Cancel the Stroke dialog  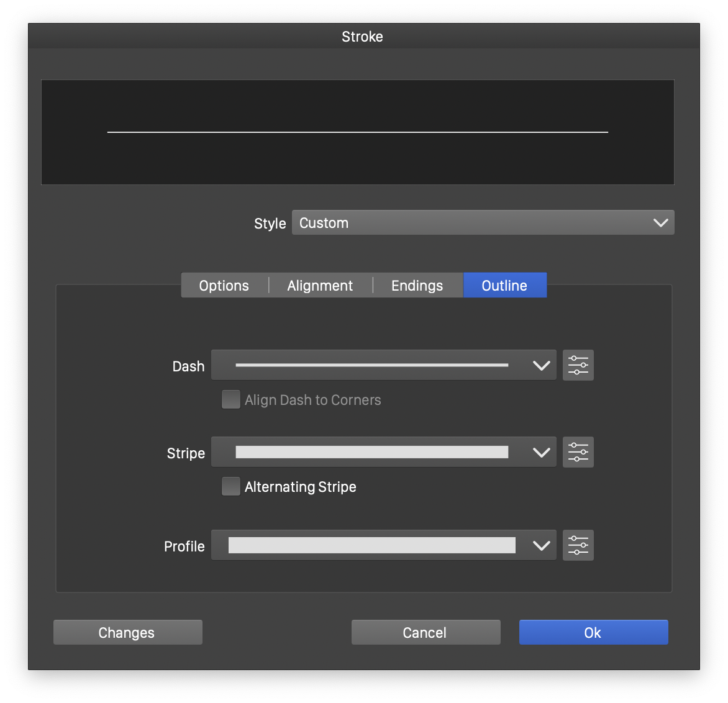(425, 632)
